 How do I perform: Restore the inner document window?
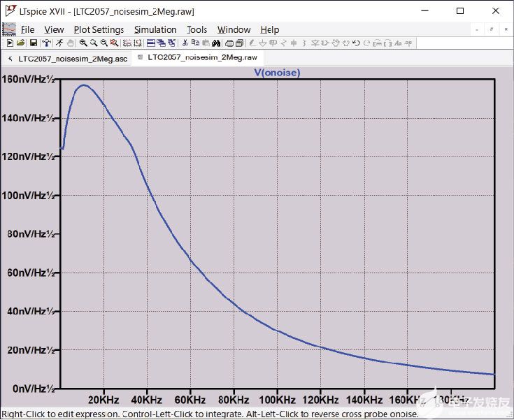point(492,29)
